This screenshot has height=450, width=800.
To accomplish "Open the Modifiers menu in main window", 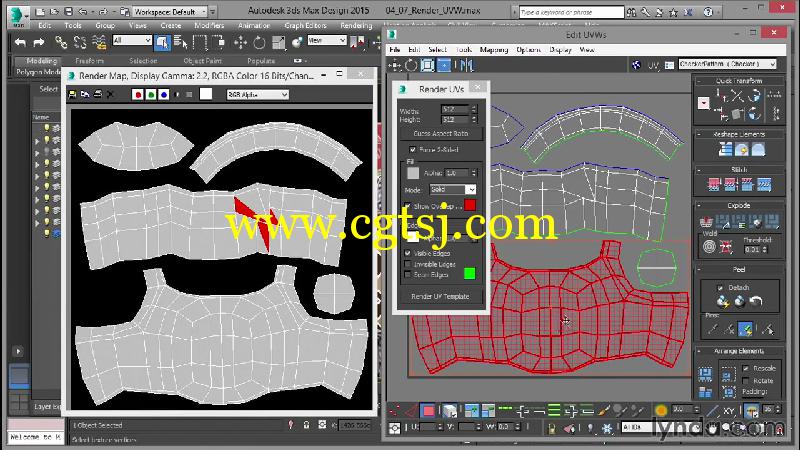I will (x=209, y=25).
